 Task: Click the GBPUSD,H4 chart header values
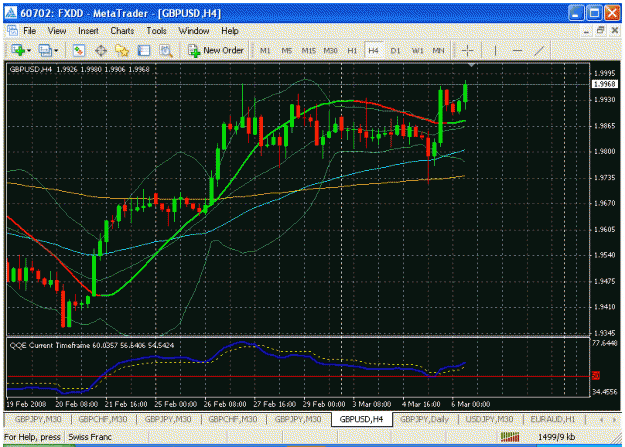point(79,69)
